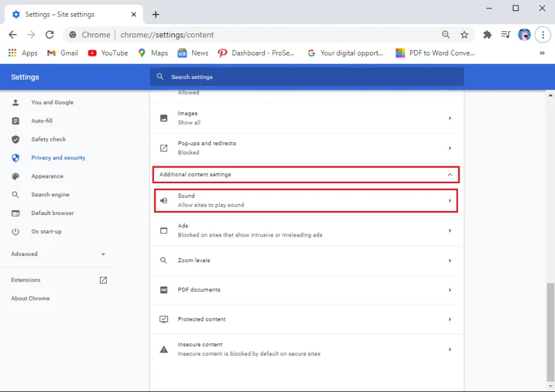Click the scrollbar up arrow

click(550, 95)
